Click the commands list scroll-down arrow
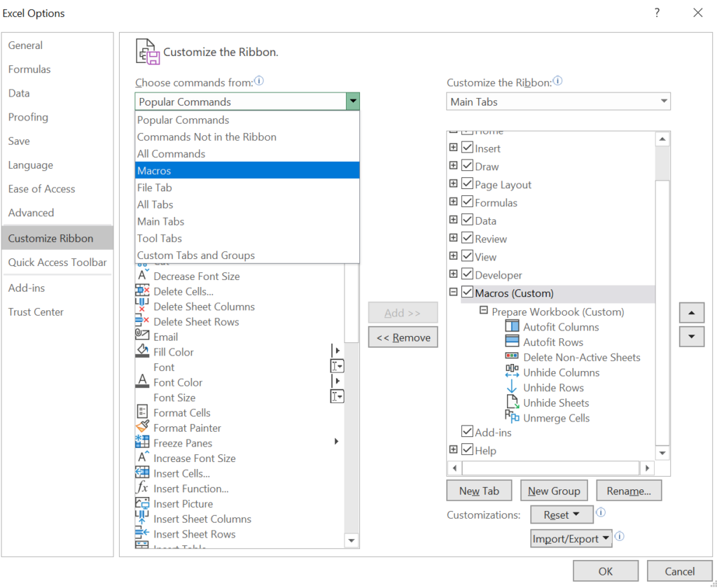 351,540
